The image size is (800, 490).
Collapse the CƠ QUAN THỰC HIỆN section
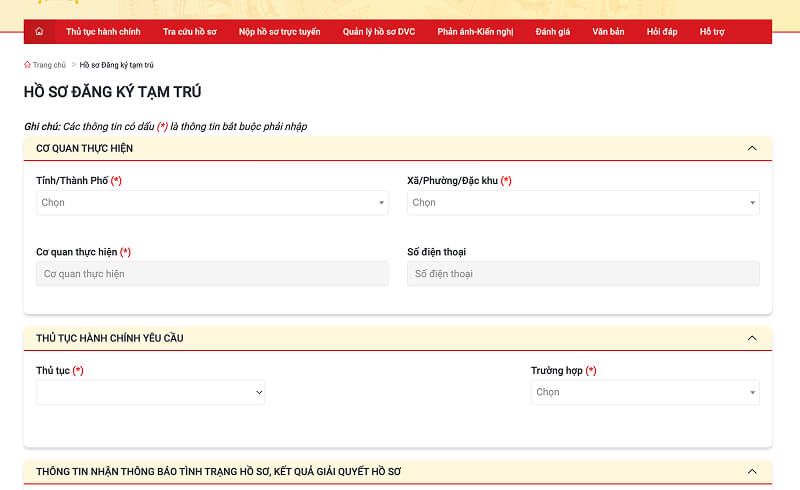(x=752, y=148)
